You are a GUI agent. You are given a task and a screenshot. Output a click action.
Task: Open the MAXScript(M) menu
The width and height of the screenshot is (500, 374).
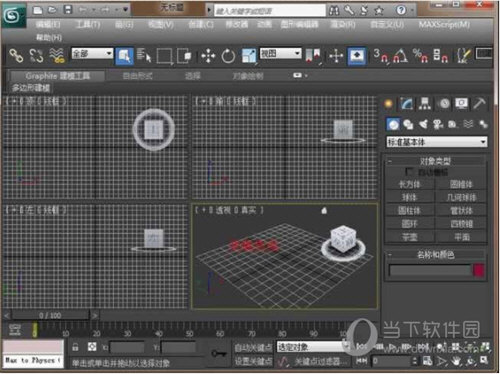444,24
